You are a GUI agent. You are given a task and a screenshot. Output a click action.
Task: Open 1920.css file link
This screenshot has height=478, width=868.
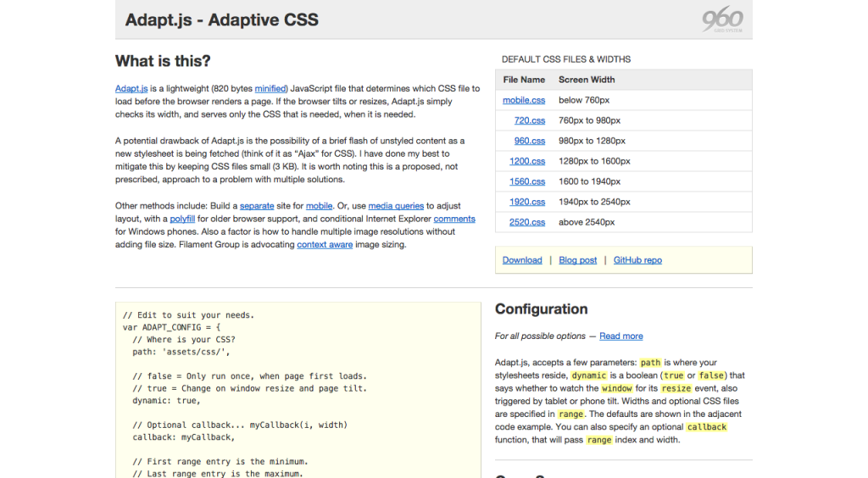(527, 202)
